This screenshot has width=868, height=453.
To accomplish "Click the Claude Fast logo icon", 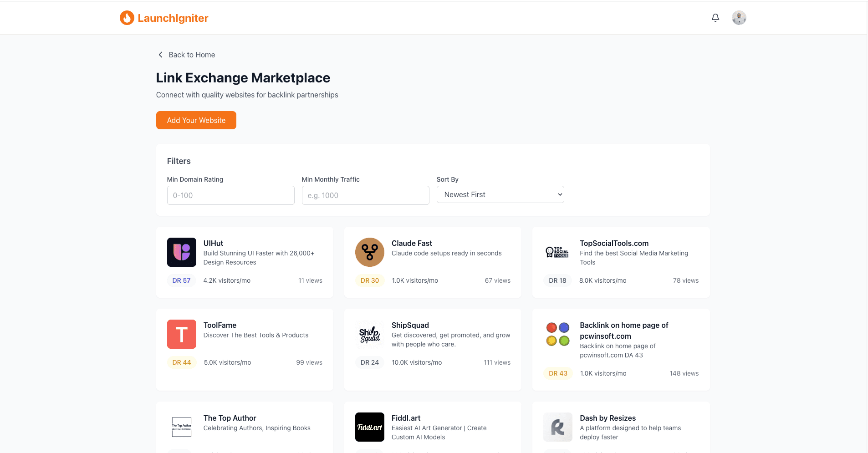I will coord(369,252).
